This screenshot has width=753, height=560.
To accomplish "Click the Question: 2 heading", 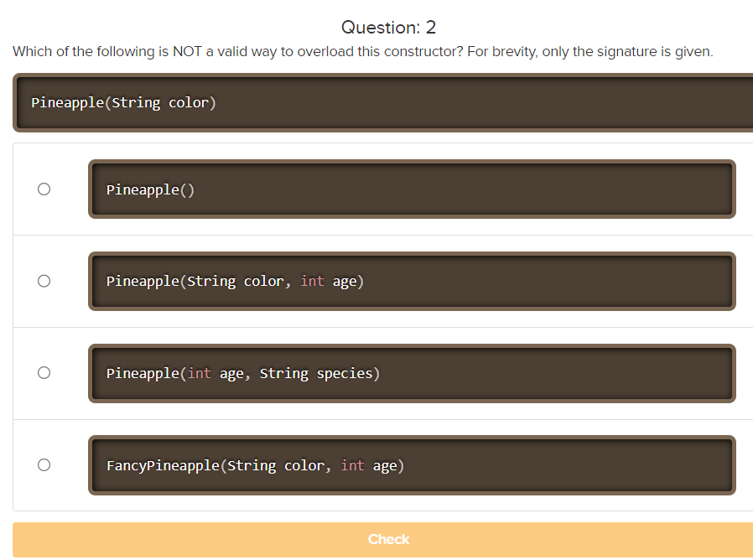I will click(x=388, y=27).
